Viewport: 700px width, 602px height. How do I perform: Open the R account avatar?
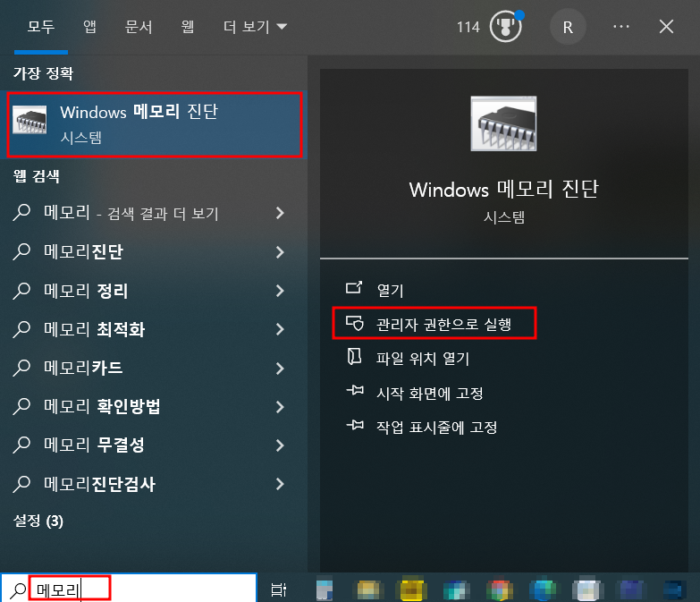click(568, 27)
